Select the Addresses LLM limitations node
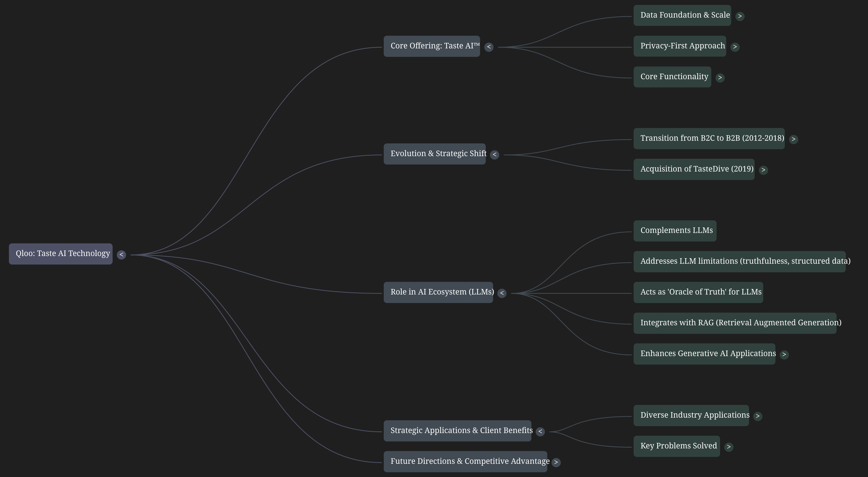868x477 pixels. coord(739,262)
